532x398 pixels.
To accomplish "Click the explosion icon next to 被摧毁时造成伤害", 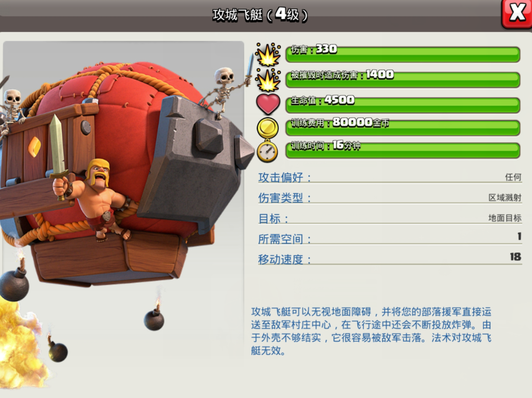I will (268, 80).
